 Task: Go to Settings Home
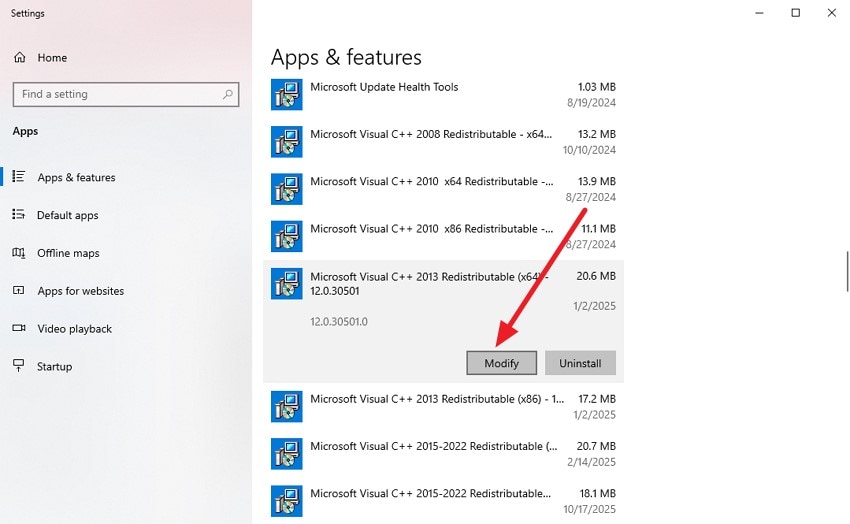click(x=126, y=57)
